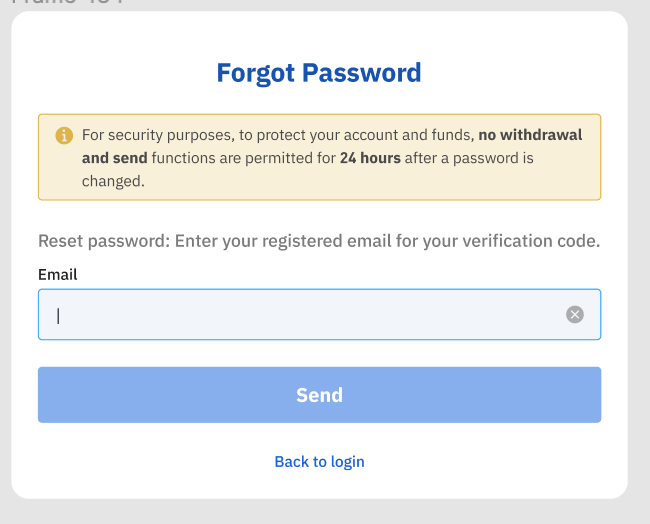Click 'functions are permitted for' in the banner
Image resolution: width=650 pixels, height=524 pixels.
point(244,158)
